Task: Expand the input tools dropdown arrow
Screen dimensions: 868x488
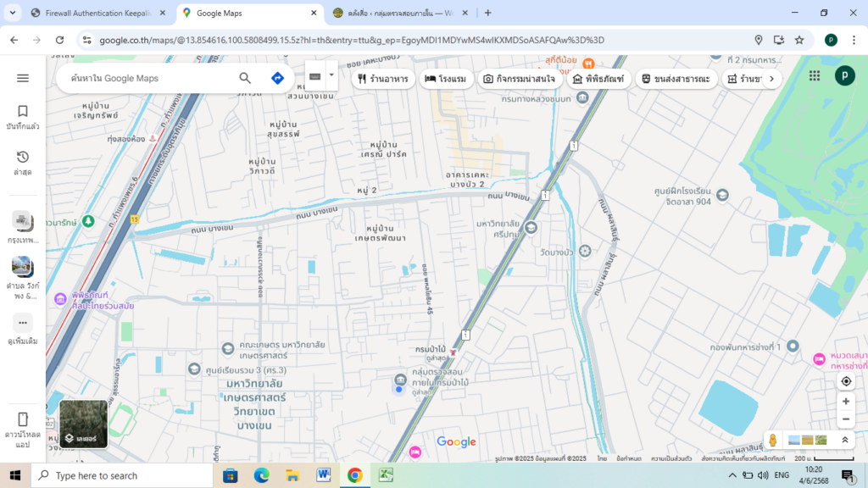Action: pyautogui.click(x=331, y=75)
